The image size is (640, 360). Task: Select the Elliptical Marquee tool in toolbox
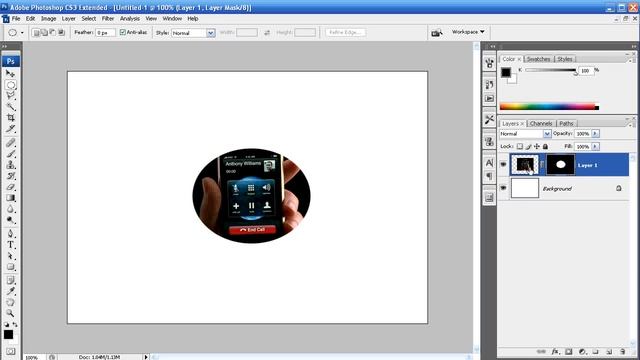click(x=11, y=85)
